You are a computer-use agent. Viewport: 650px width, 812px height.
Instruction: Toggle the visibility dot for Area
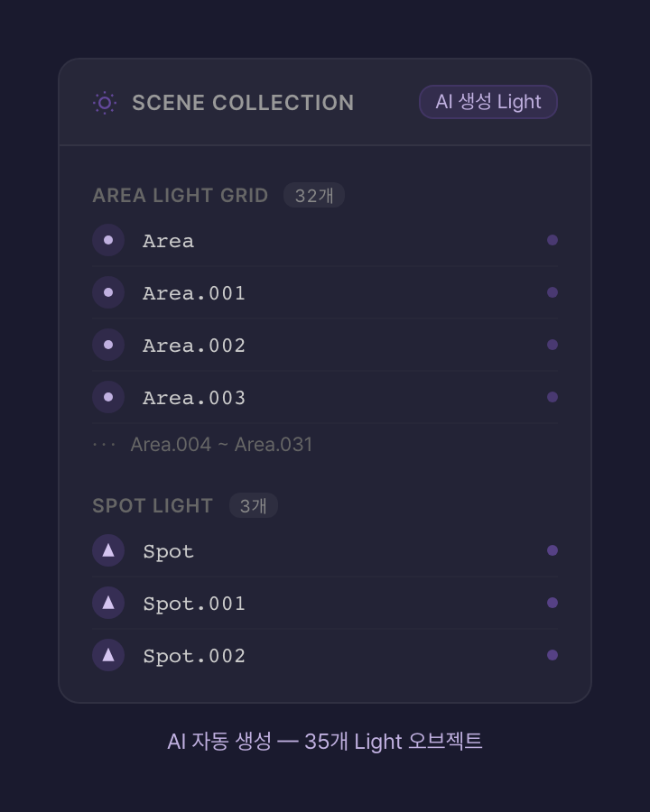pos(552,240)
